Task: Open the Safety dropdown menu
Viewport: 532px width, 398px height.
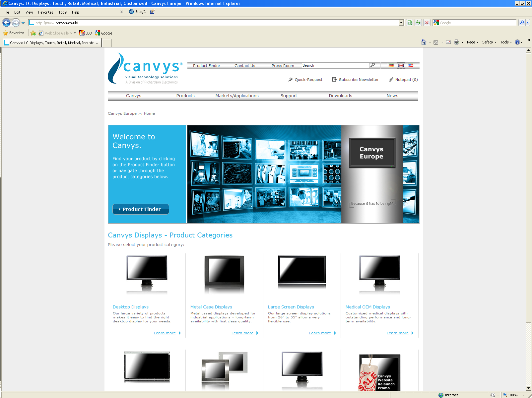Action: [489, 42]
